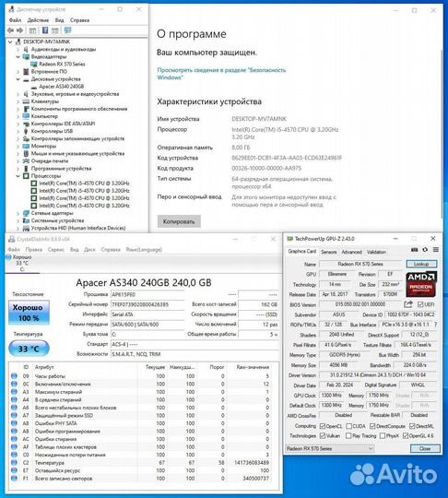The height and width of the screenshot is (498, 448).
Task: Expand the Мониторы tree node
Action: (x=18, y=146)
